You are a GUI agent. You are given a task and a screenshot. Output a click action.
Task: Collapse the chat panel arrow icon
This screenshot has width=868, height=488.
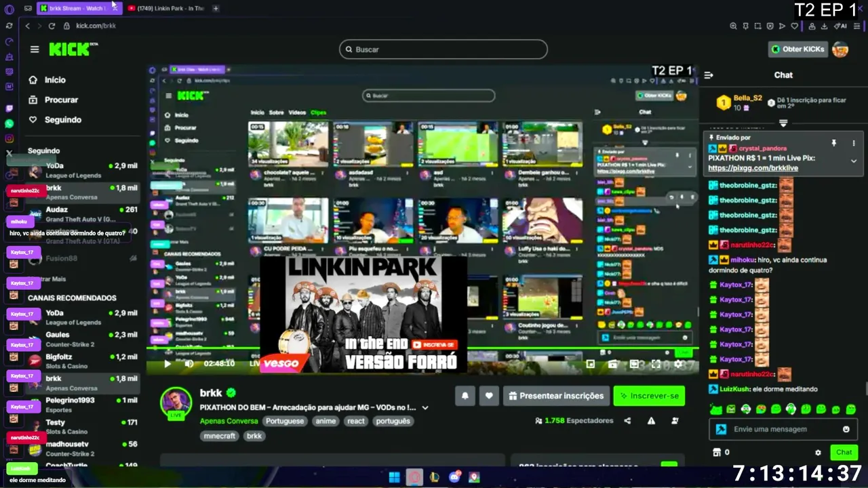point(709,75)
